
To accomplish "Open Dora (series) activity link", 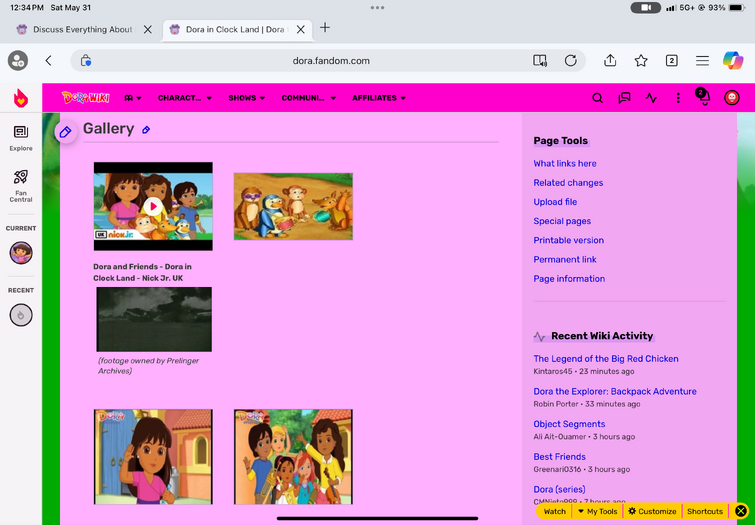I will click(560, 489).
